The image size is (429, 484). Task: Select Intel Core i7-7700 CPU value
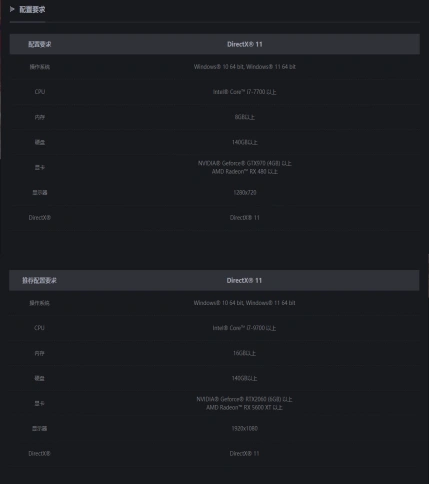[x=245, y=92]
